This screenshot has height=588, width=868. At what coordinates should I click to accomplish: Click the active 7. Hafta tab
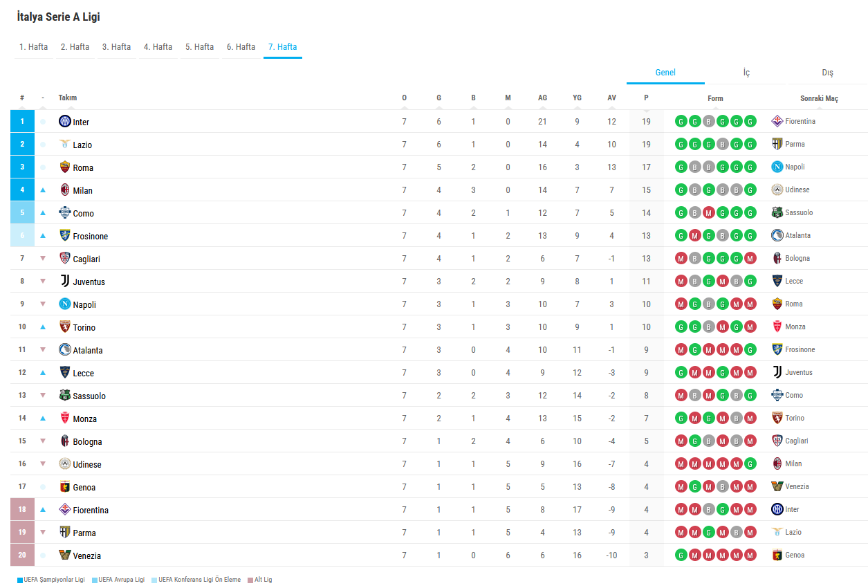click(282, 47)
